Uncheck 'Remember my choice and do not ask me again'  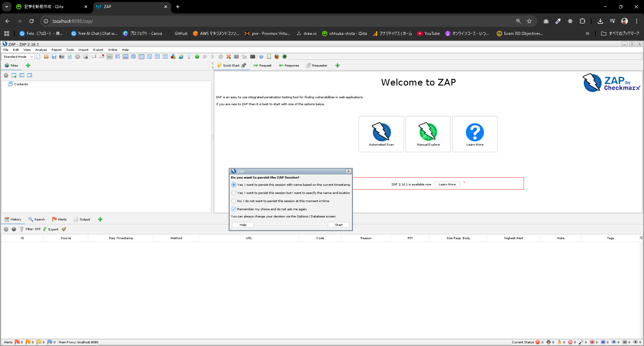[x=234, y=209]
